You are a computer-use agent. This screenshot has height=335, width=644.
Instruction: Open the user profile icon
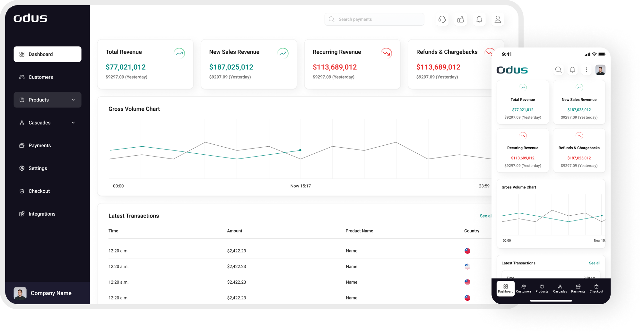[x=498, y=19]
